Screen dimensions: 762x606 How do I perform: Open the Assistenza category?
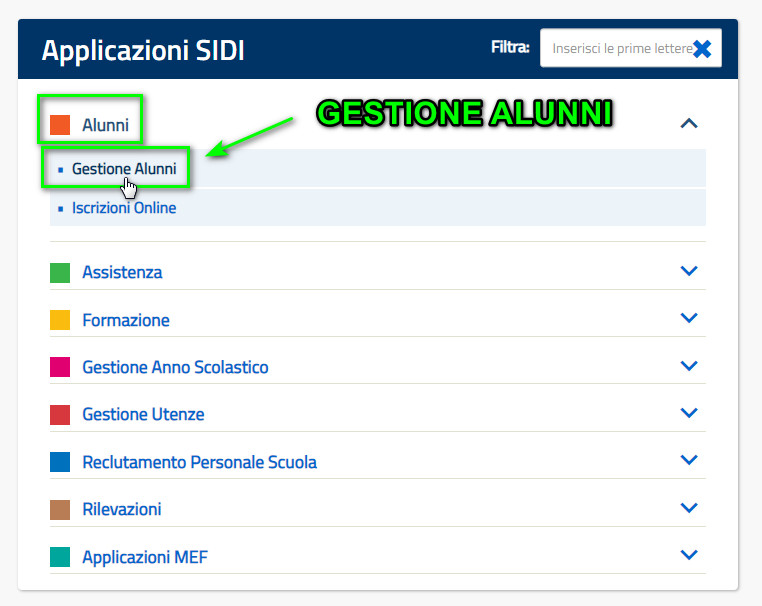[122, 272]
